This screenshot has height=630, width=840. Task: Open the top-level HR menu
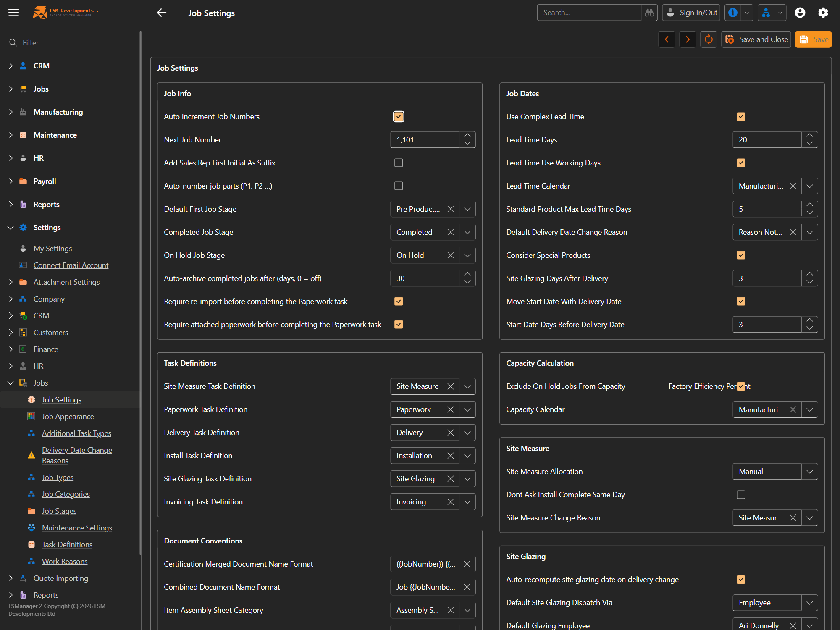39,158
